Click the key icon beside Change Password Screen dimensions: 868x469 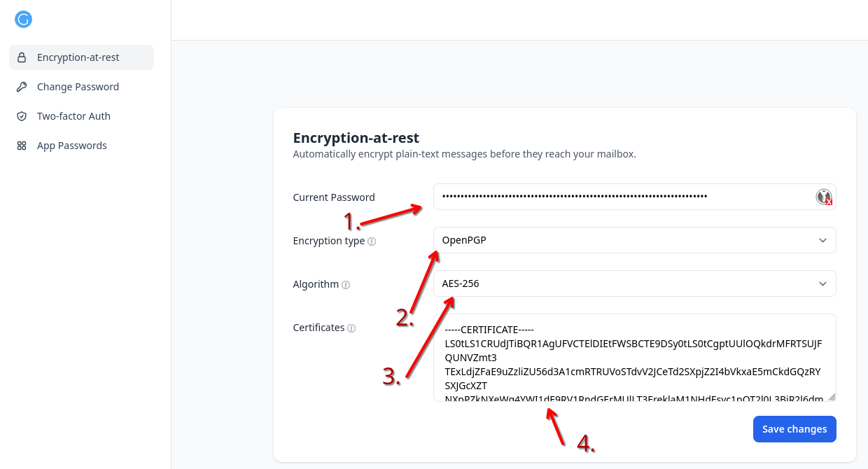pyautogui.click(x=22, y=87)
